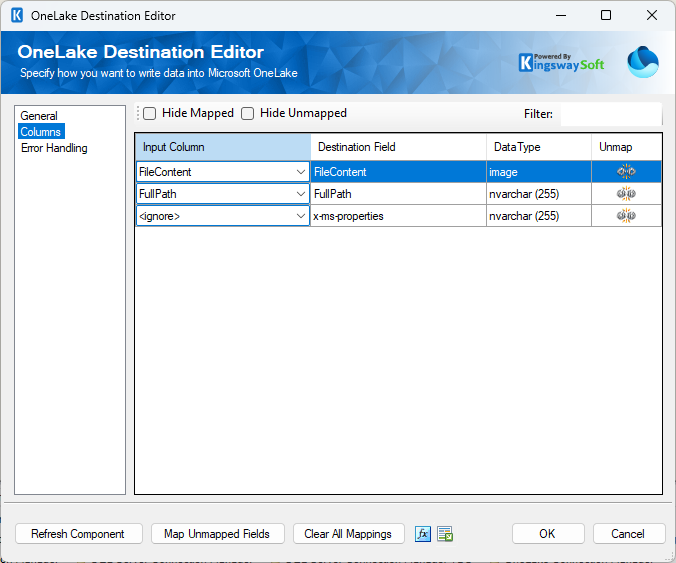Image resolution: width=676 pixels, height=563 pixels.
Task: Click nvarchar (255) cell in FullPath row
Action: (538, 194)
